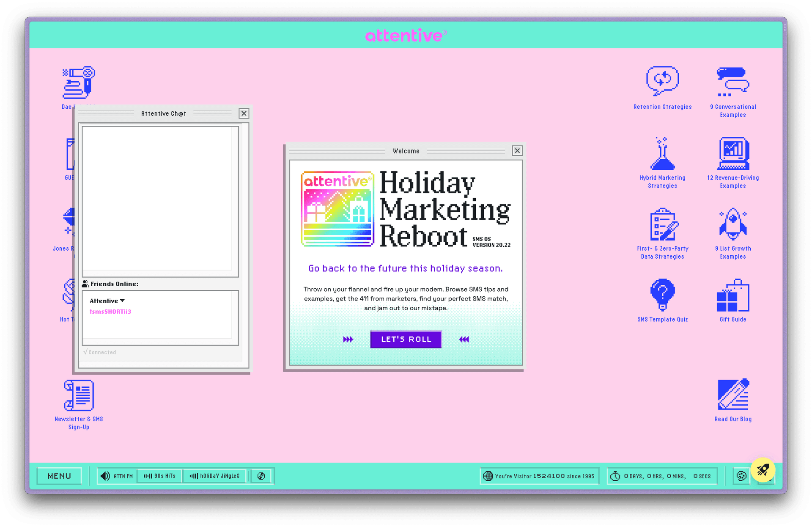Open the hair dryer desktop icon at top left
Image resolution: width=812 pixels, height=527 pixels.
79,83
